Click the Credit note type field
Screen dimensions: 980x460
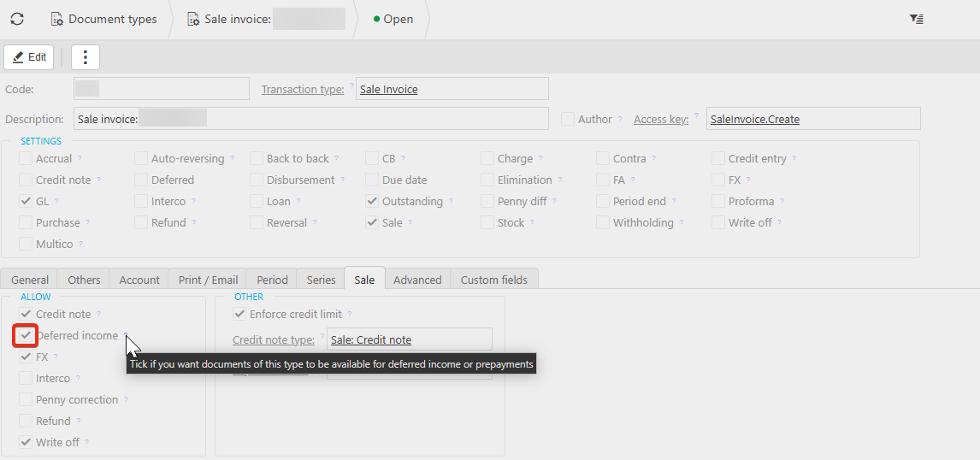click(x=410, y=339)
